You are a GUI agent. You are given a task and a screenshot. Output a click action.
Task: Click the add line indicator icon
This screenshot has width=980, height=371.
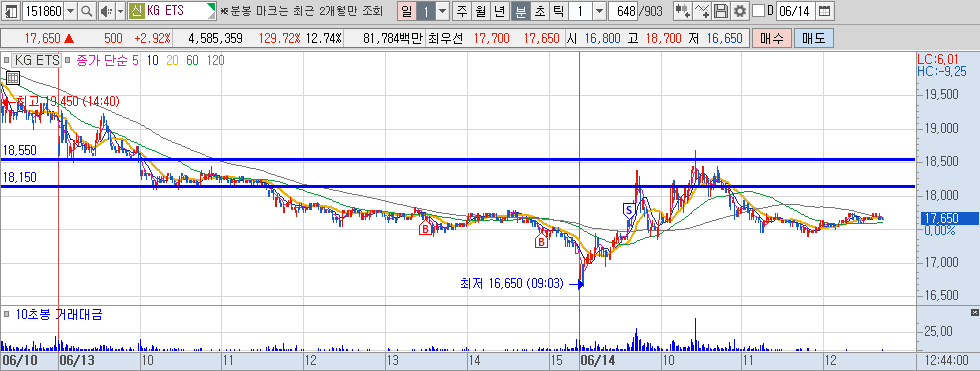[702, 11]
